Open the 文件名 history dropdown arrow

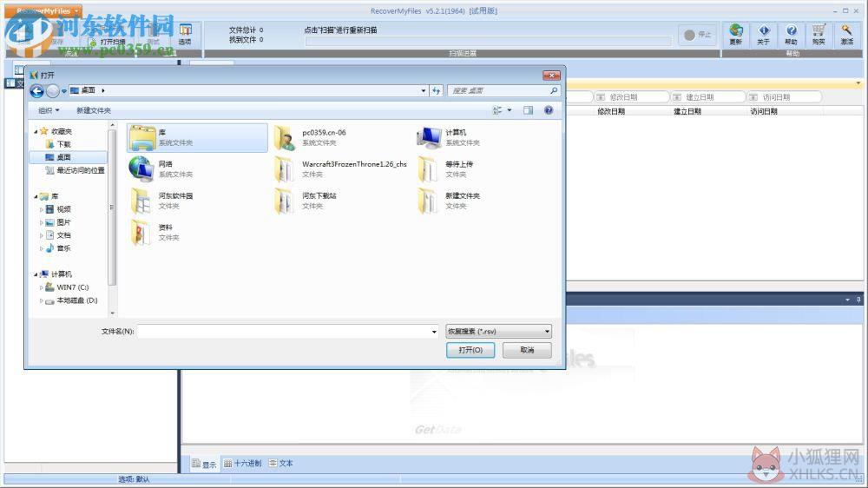coord(434,331)
